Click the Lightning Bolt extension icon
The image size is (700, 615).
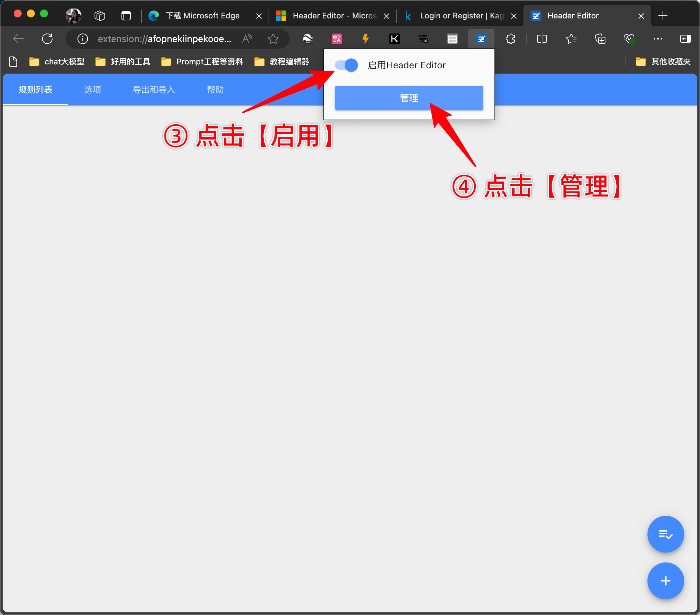click(x=365, y=38)
